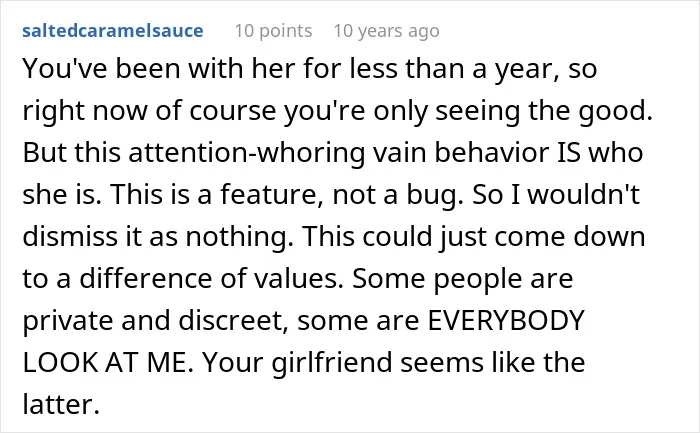Click the phrase "LOOK AT ME"
This screenshot has width=700, height=433.
[104, 362]
